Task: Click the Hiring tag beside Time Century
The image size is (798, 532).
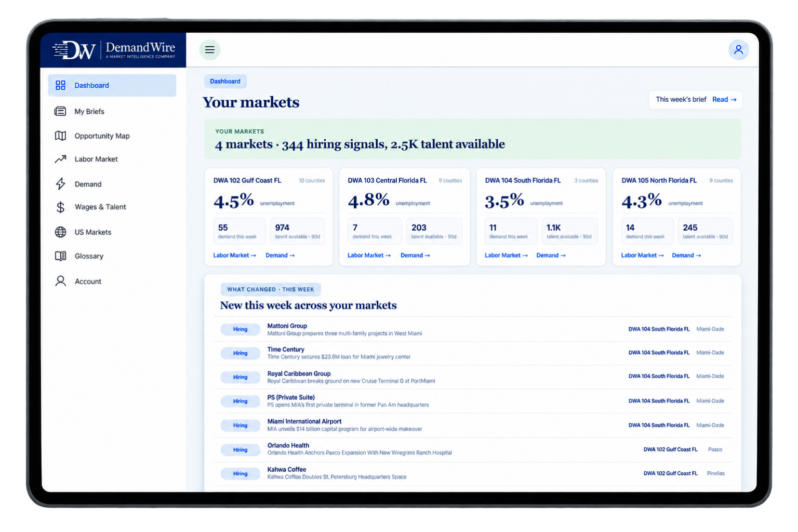Action: (x=240, y=353)
